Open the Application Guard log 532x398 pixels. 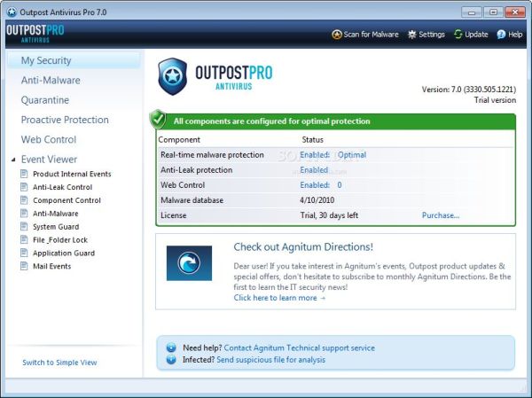pos(64,254)
